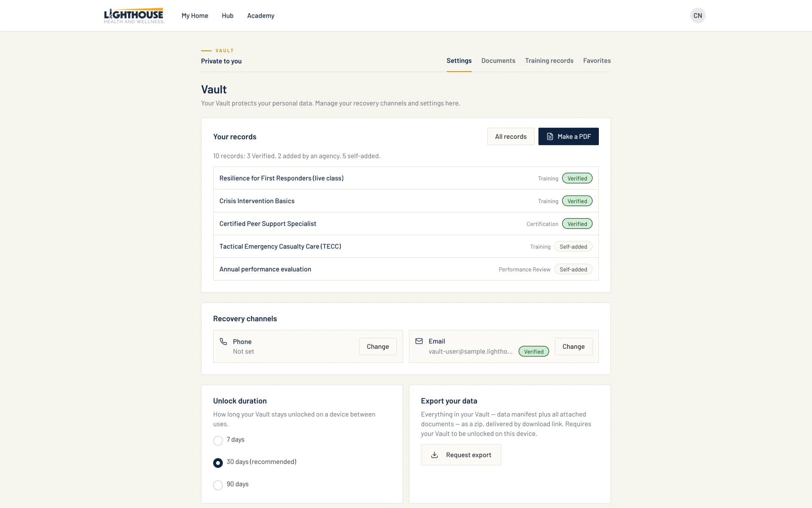This screenshot has height=508, width=812.
Task: Open Annual performance evaluation record
Action: [406, 269]
